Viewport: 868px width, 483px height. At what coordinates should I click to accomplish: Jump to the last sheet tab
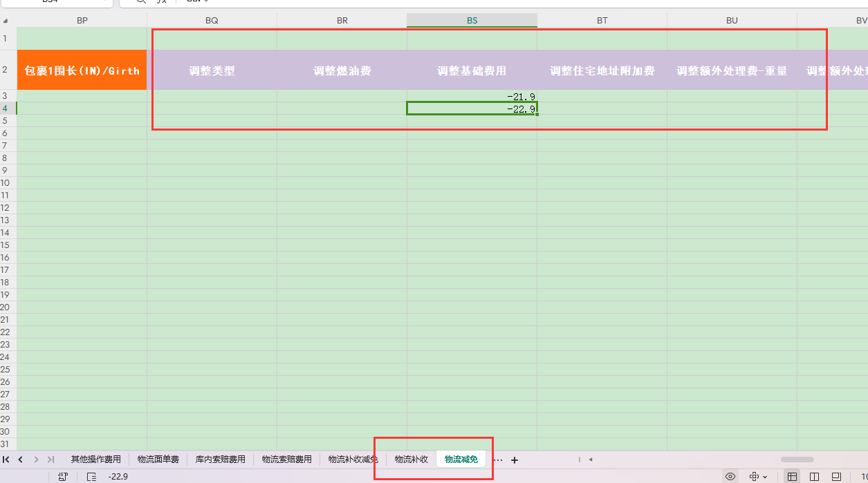pyautogui.click(x=50, y=460)
